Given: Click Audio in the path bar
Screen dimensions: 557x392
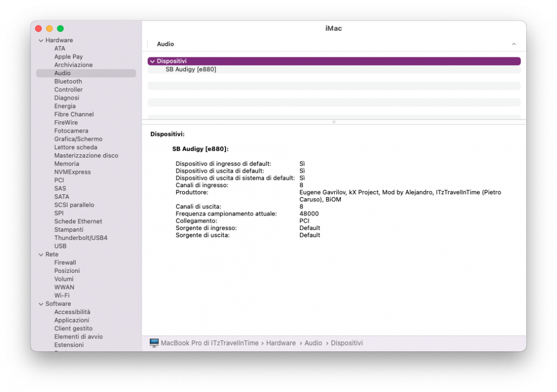Looking at the screenshot, I should pos(313,343).
